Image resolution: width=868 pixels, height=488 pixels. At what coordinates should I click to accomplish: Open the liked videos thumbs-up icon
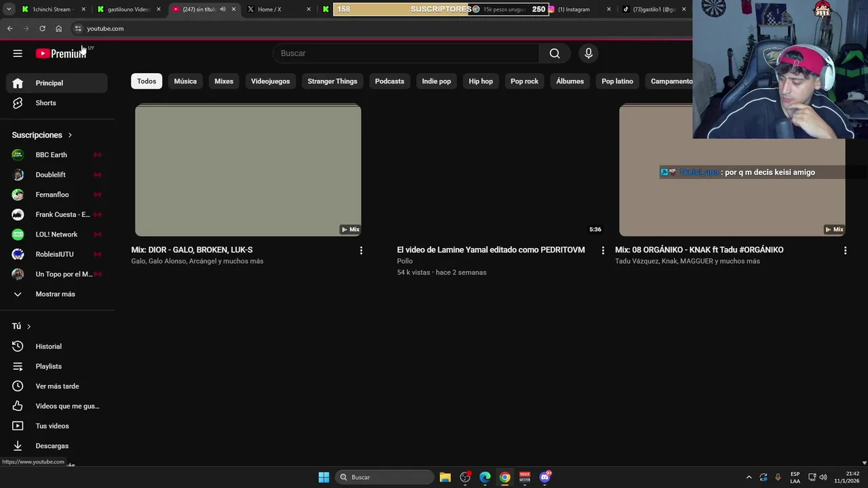click(x=18, y=406)
